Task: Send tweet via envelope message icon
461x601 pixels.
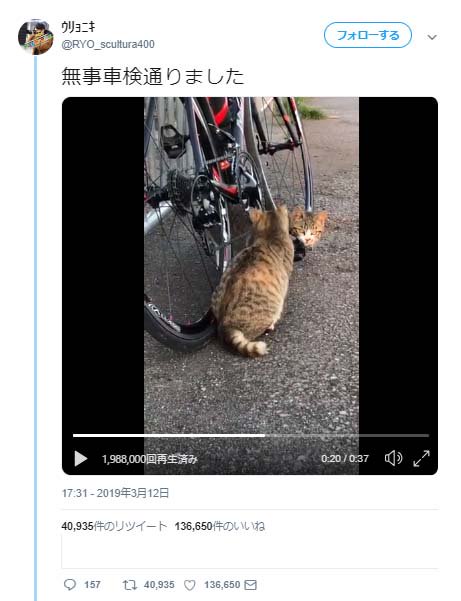Action: pyautogui.click(x=250, y=585)
